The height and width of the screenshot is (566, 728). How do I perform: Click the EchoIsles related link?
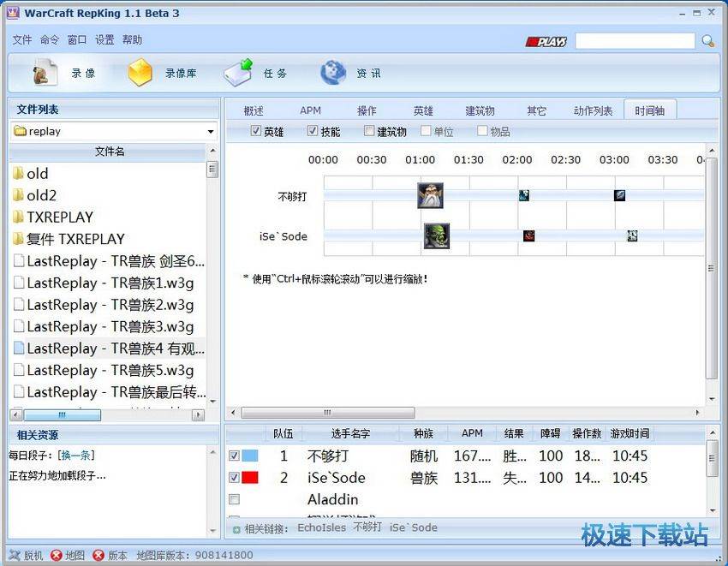(x=322, y=527)
